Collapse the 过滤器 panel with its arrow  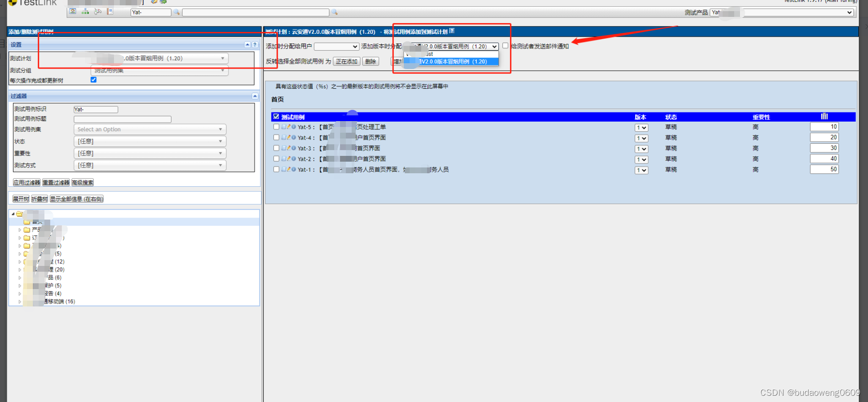255,96
